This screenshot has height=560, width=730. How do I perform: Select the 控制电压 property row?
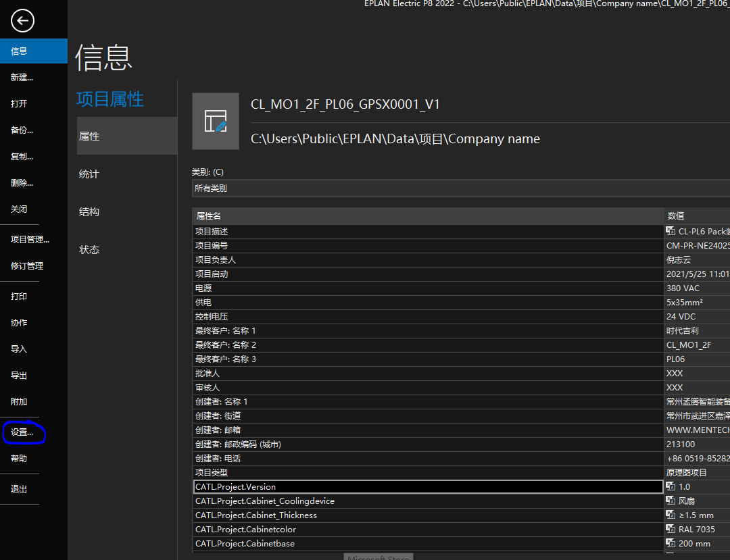tap(429, 316)
